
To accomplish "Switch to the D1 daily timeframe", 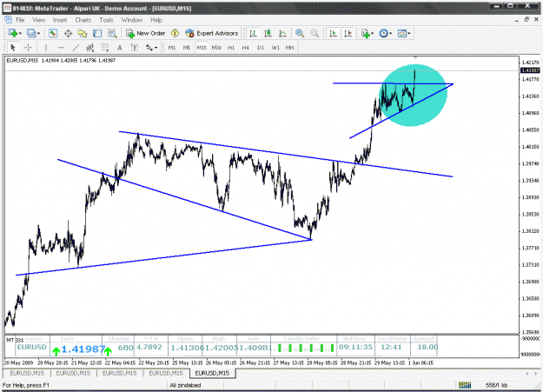I will [261, 48].
